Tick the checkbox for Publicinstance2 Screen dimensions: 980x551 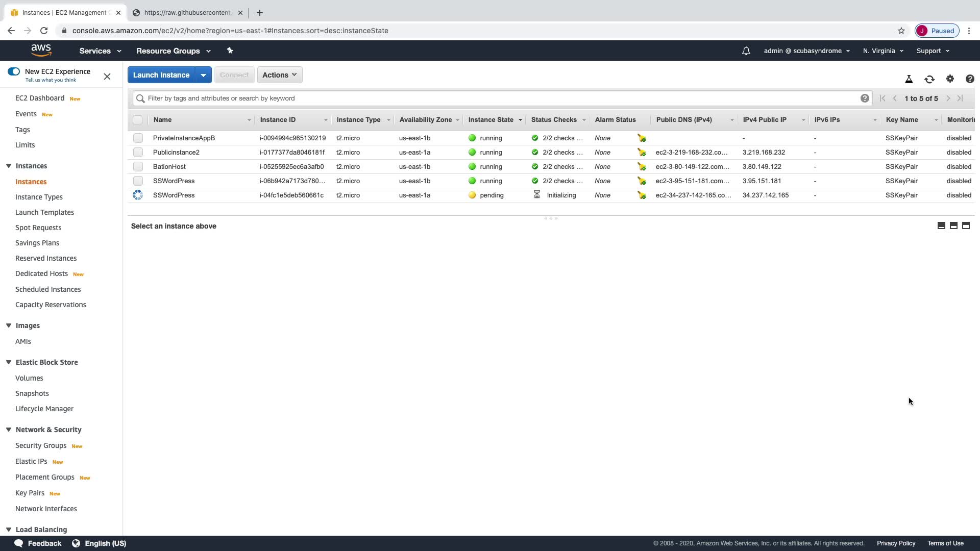138,153
